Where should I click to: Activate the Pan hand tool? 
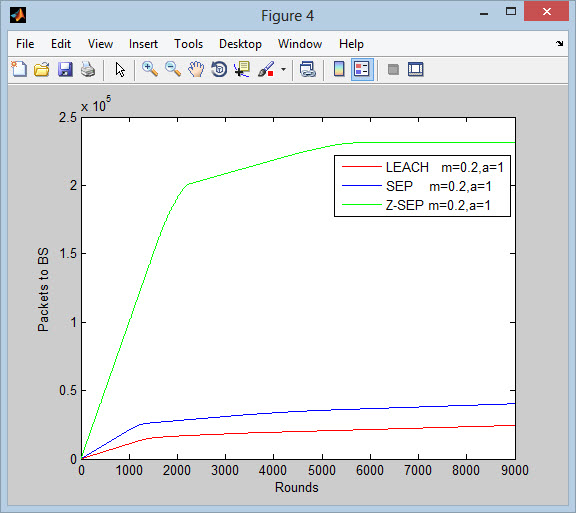[196, 69]
